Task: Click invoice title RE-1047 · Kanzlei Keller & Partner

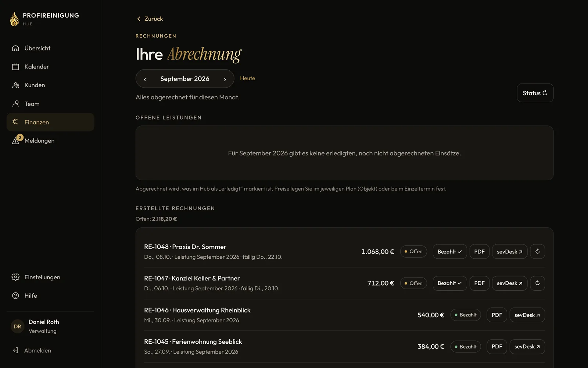Action: 192,279
